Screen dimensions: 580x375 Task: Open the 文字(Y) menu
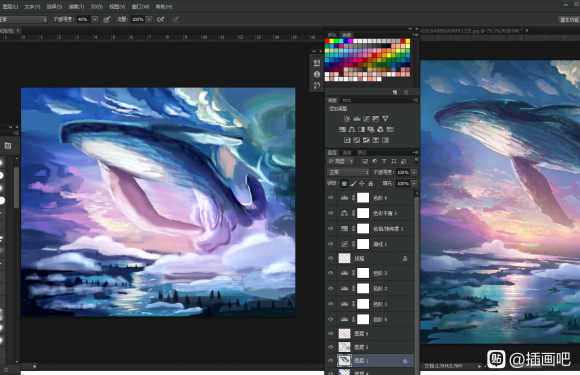[32, 7]
